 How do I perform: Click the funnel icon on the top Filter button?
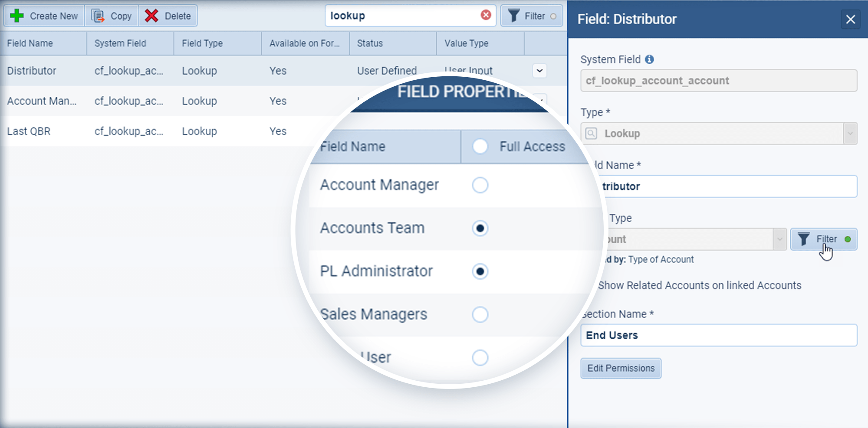pos(514,16)
